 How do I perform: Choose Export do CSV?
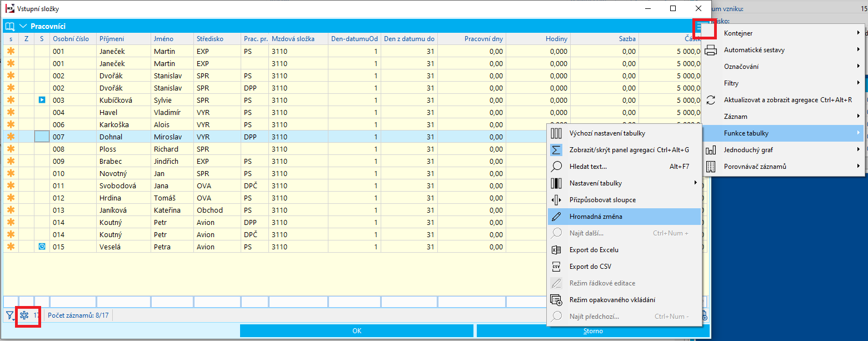pyautogui.click(x=625, y=267)
